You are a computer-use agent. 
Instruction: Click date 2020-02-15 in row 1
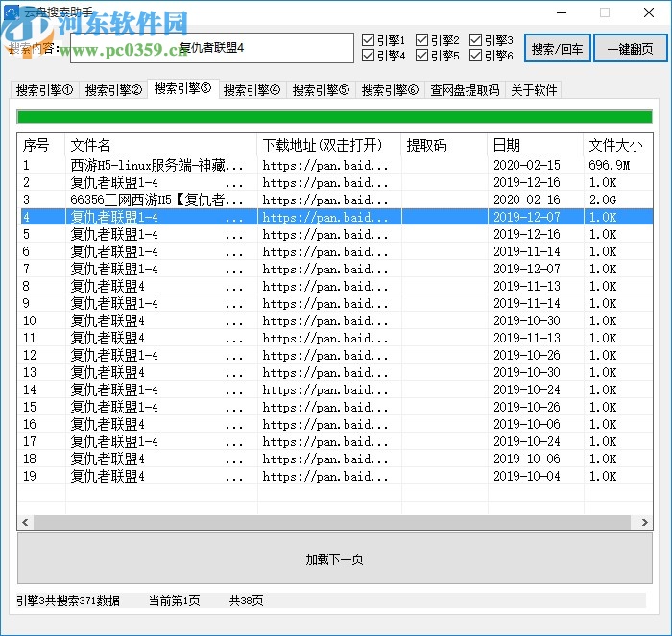coord(527,165)
